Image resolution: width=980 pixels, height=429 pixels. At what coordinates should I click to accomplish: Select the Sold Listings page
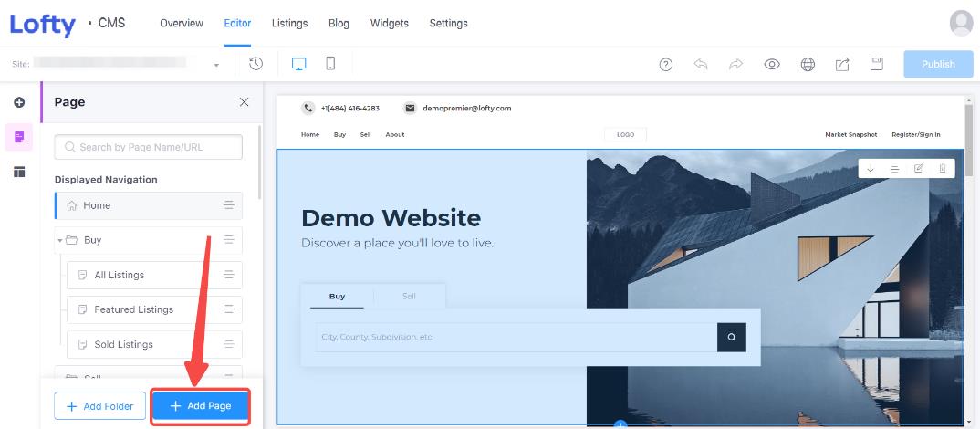154,345
